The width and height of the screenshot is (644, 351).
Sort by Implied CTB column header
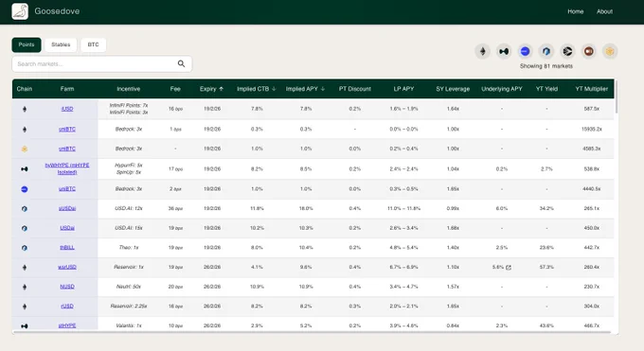(257, 89)
